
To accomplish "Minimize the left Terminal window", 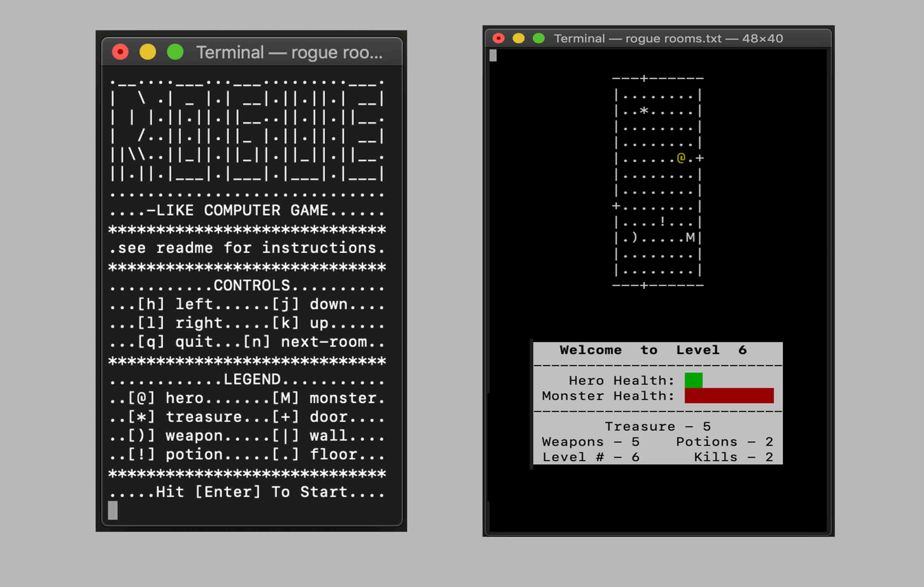I will (148, 52).
